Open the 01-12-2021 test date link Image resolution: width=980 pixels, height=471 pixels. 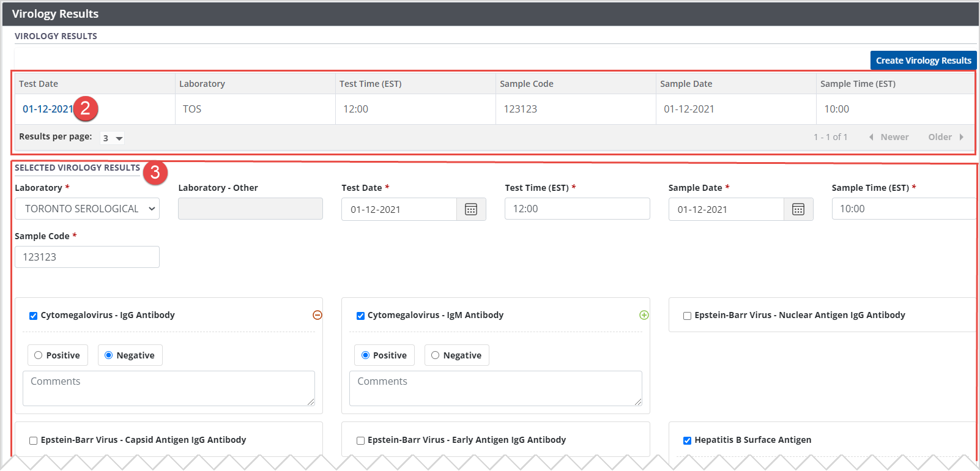coord(48,109)
